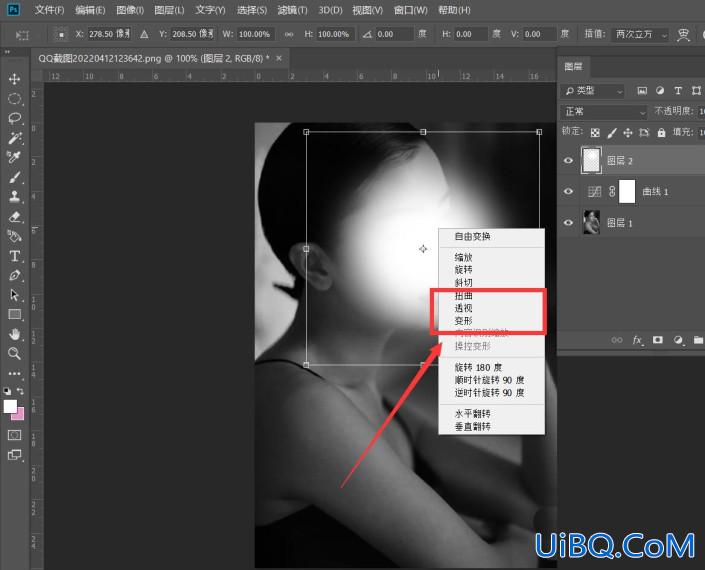Toggle relative positioning triangle for reference point
This screenshot has height=570, width=705.
pos(144,34)
